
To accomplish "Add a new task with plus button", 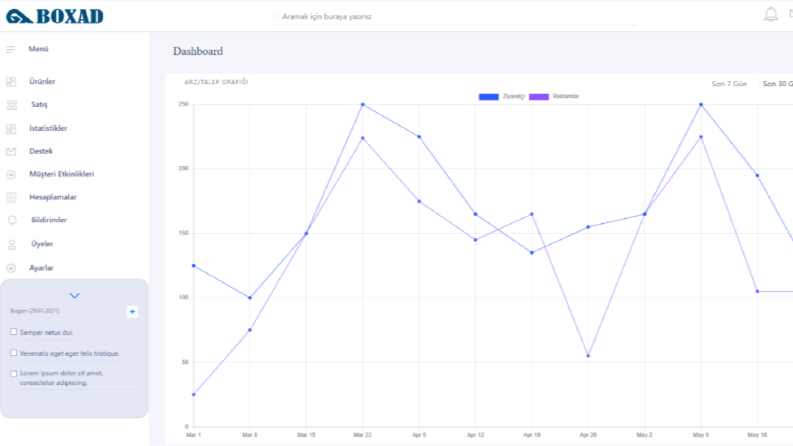I will 132,311.
